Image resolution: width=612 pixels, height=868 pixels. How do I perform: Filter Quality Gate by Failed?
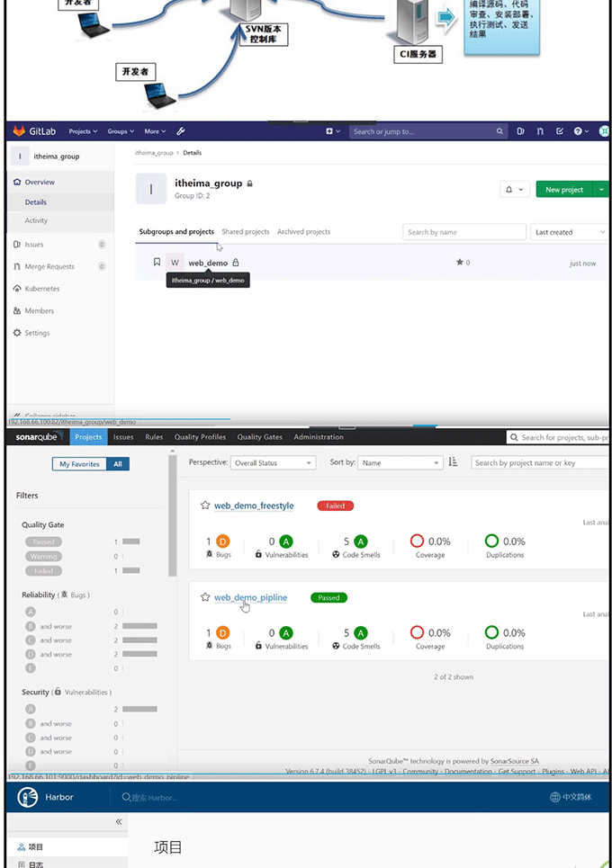coord(43,571)
